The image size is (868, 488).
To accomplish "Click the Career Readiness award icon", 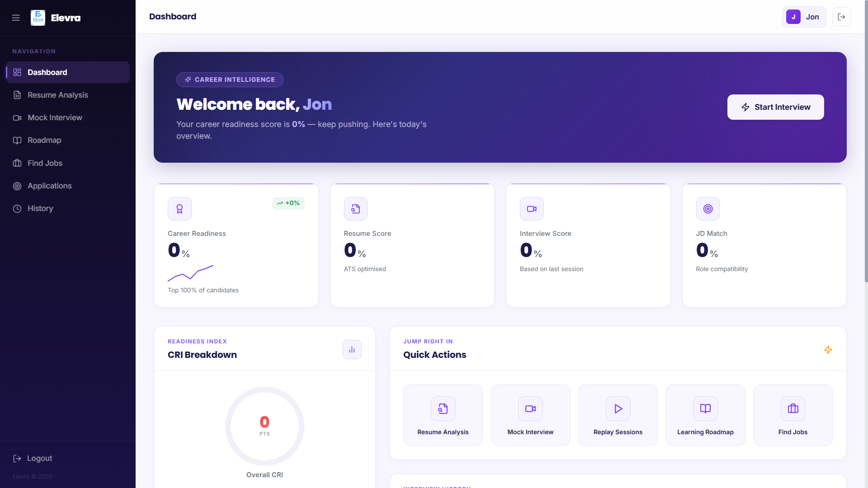I will point(179,209).
